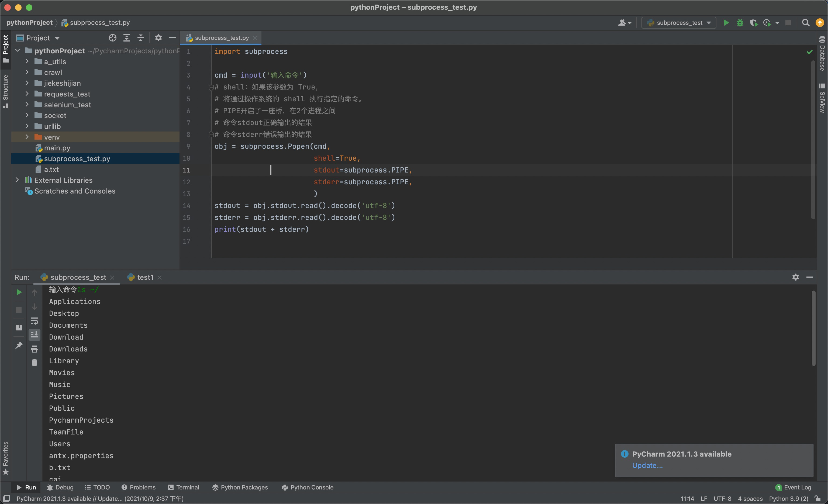Expand the crawl folder

pyautogui.click(x=27, y=72)
